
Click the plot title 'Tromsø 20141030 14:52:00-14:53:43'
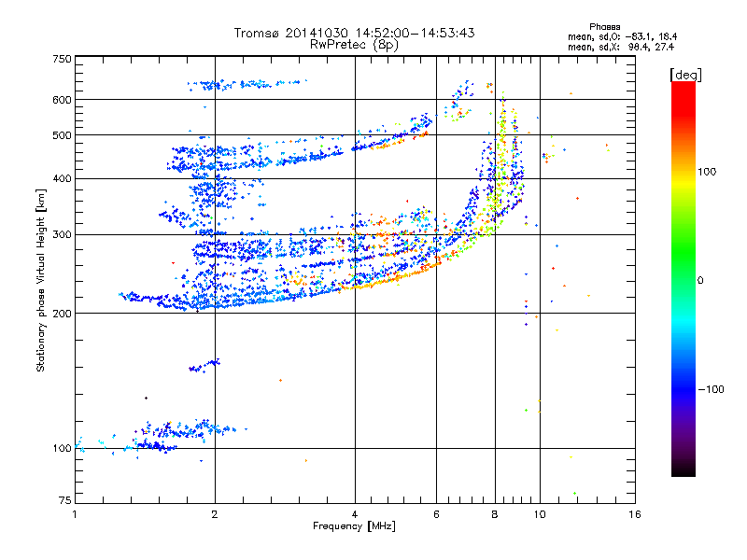pyautogui.click(x=354, y=33)
